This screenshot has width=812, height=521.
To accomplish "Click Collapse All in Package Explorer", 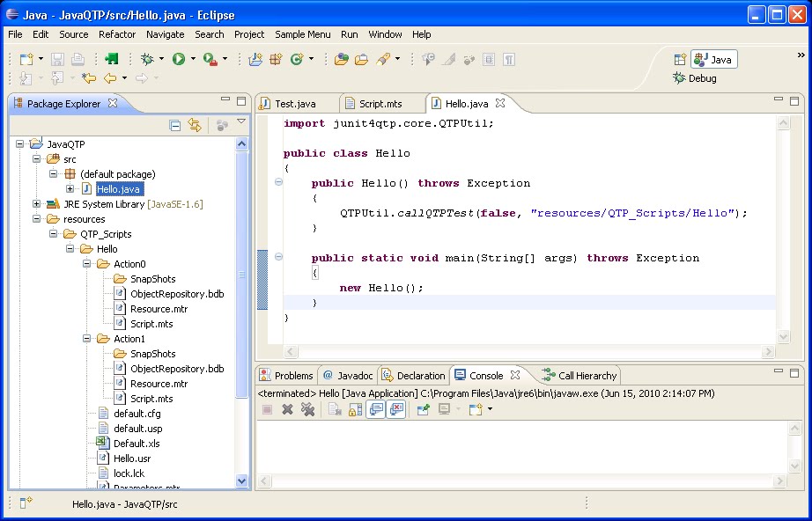I will [174, 125].
